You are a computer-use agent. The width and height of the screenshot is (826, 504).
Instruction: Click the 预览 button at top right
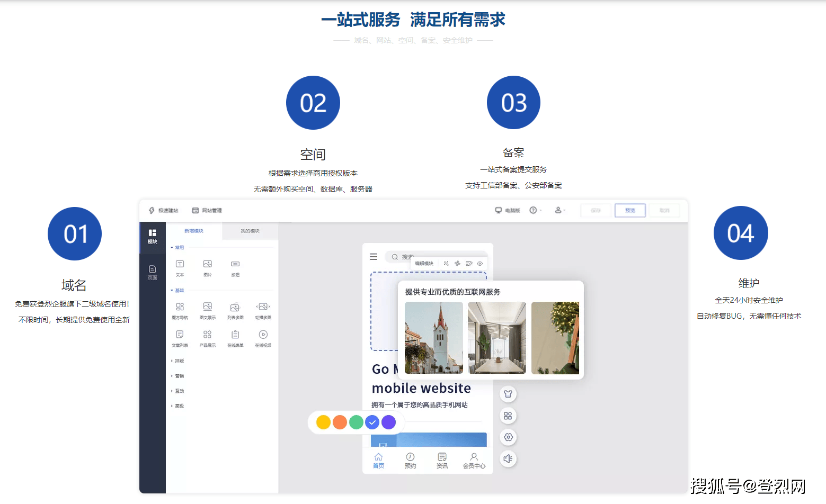[x=630, y=210]
